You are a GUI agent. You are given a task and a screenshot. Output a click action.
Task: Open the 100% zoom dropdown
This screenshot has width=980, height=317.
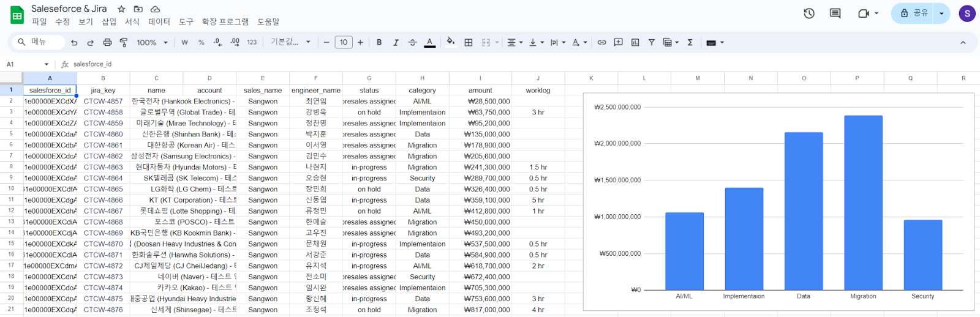[x=152, y=42]
